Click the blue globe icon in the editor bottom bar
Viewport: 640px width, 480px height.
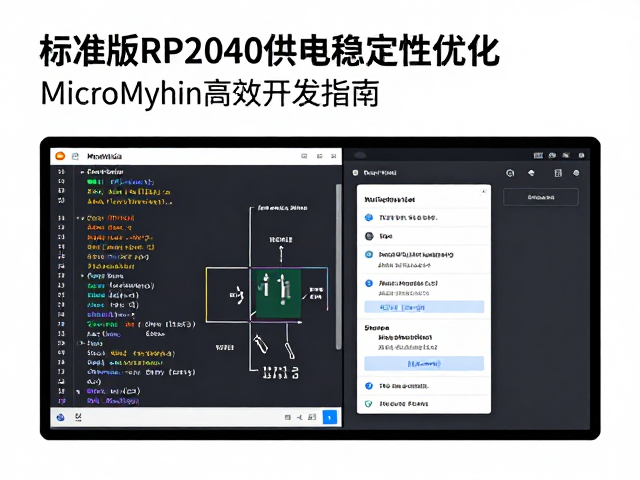[60, 417]
